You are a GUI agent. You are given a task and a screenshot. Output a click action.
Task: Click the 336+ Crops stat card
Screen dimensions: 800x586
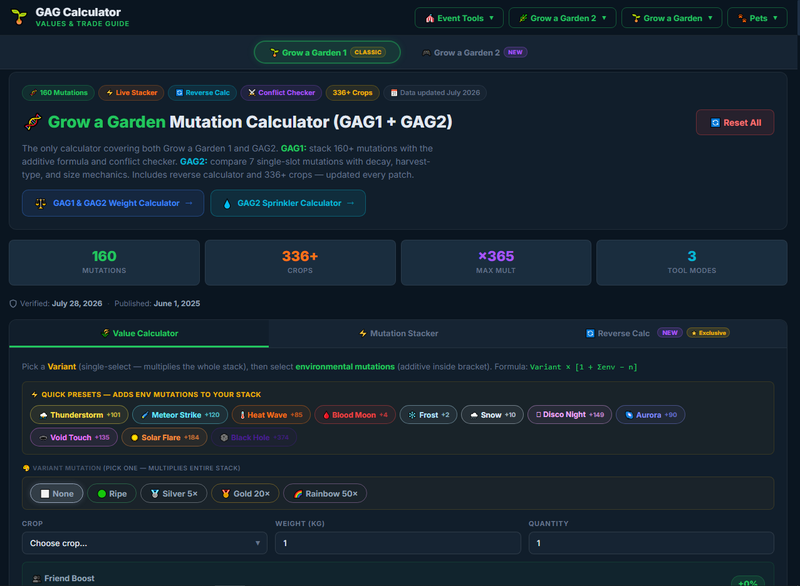[300, 263]
